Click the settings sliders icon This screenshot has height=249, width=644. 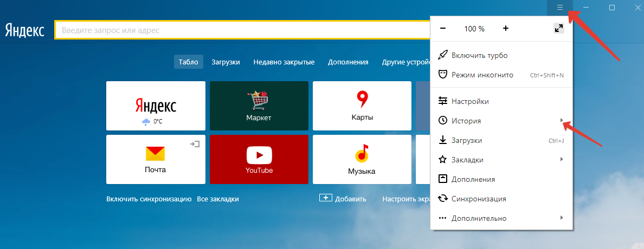click(443, 101)
